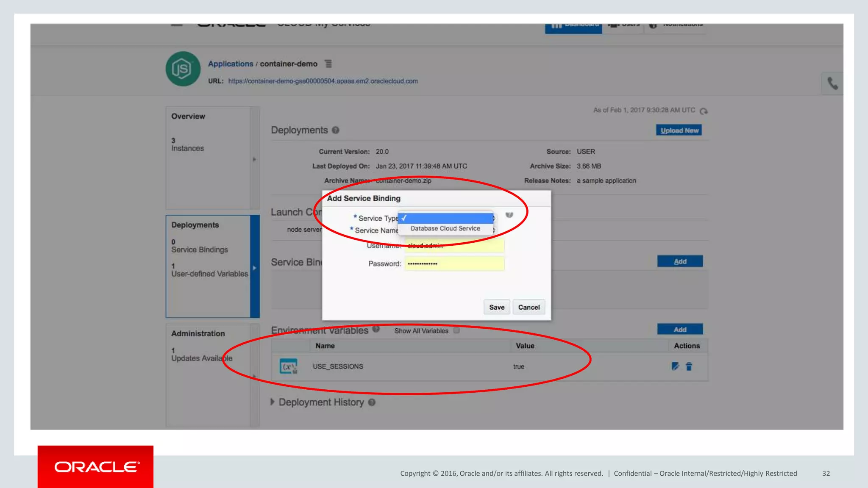868x488 pixels.
Task: Click the phone contact icon
Action: (x=832, y=83)
